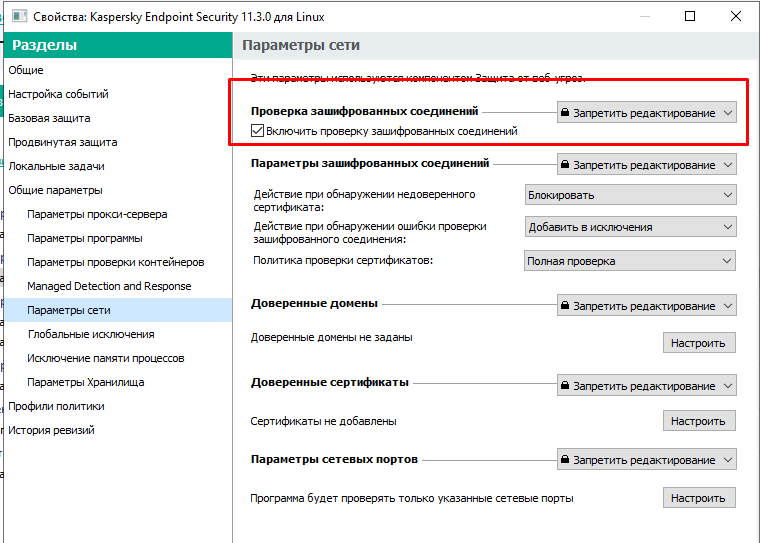This screenshot has height=543, width=760.
Task: Toggle lock for Параметры зашифрованных соединений
Action: [647, 165]
